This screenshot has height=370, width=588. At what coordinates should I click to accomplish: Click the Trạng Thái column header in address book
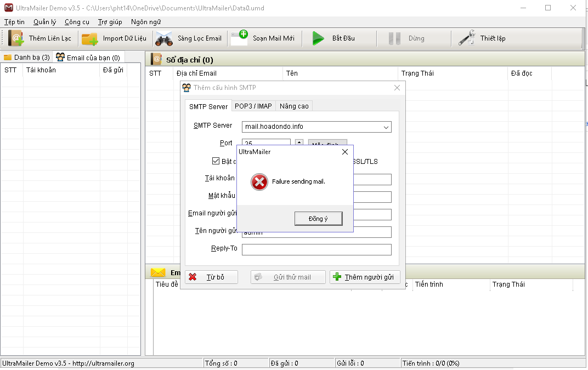453,73
